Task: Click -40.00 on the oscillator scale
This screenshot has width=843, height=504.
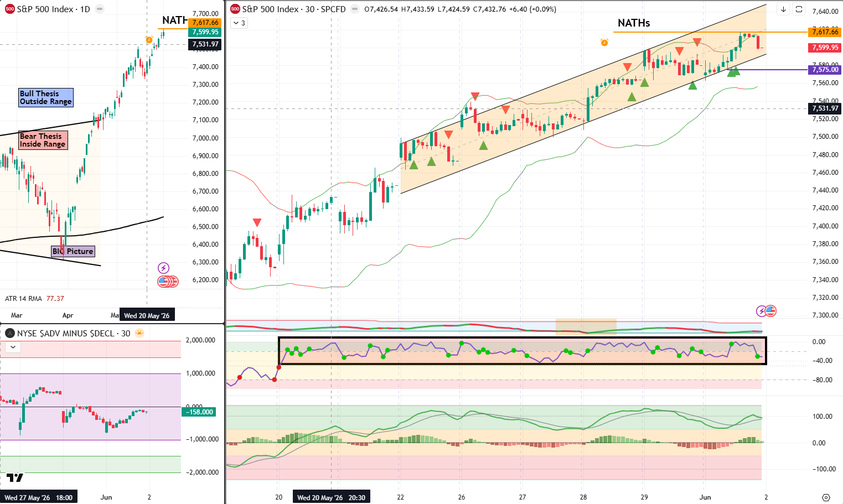Action: [x=822, y=361]
